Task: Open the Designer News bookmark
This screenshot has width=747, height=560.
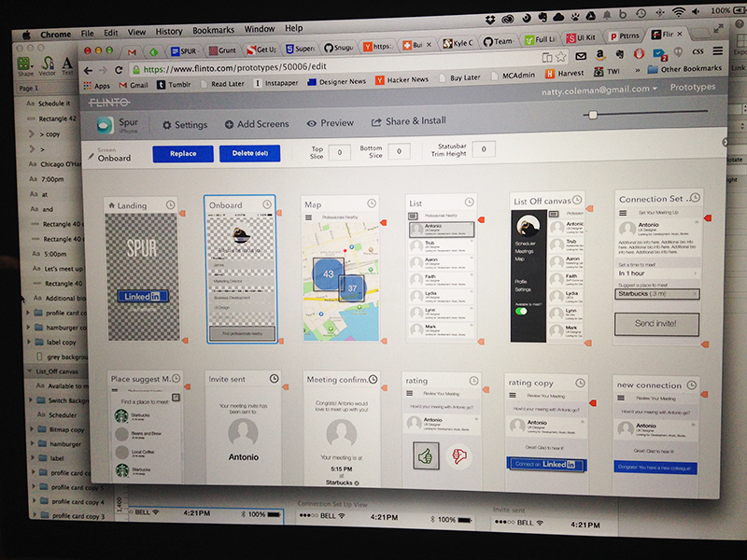Action: pyautogui.click(x=337, y=82)
